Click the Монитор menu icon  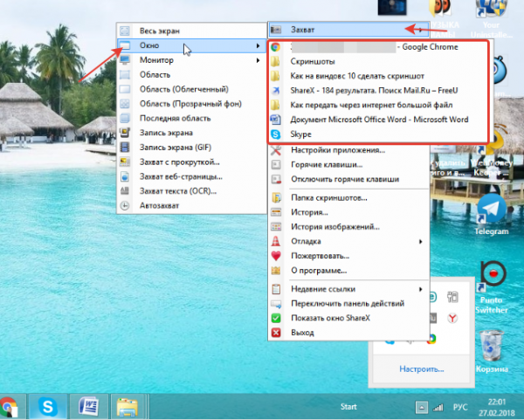coord(125,60)
